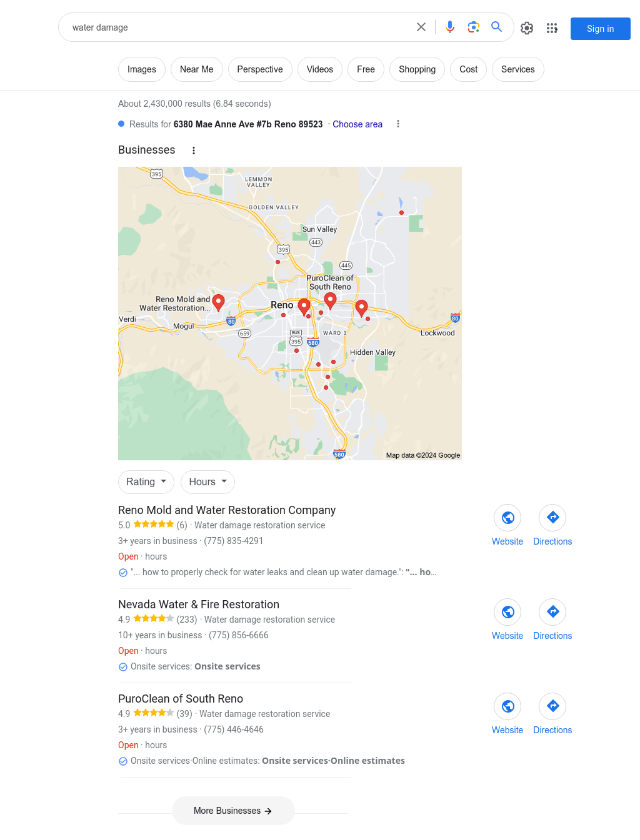This screenshot has height=840, width=640.
Task: Clear the search box text
Action: [421, 27]
